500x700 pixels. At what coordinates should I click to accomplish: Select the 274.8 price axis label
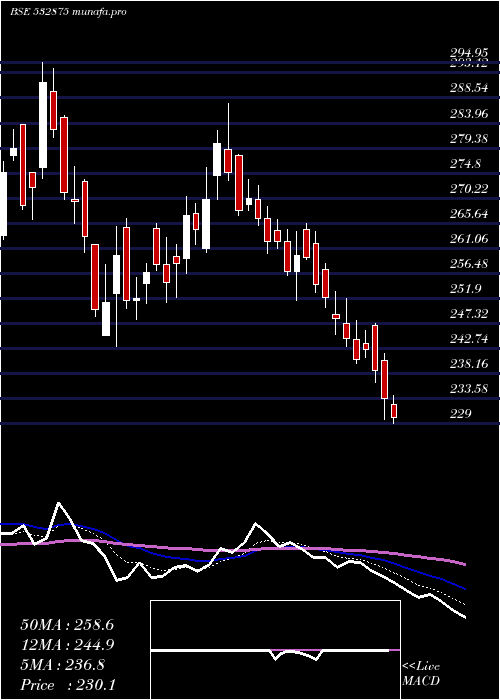(x=466, y=164)
